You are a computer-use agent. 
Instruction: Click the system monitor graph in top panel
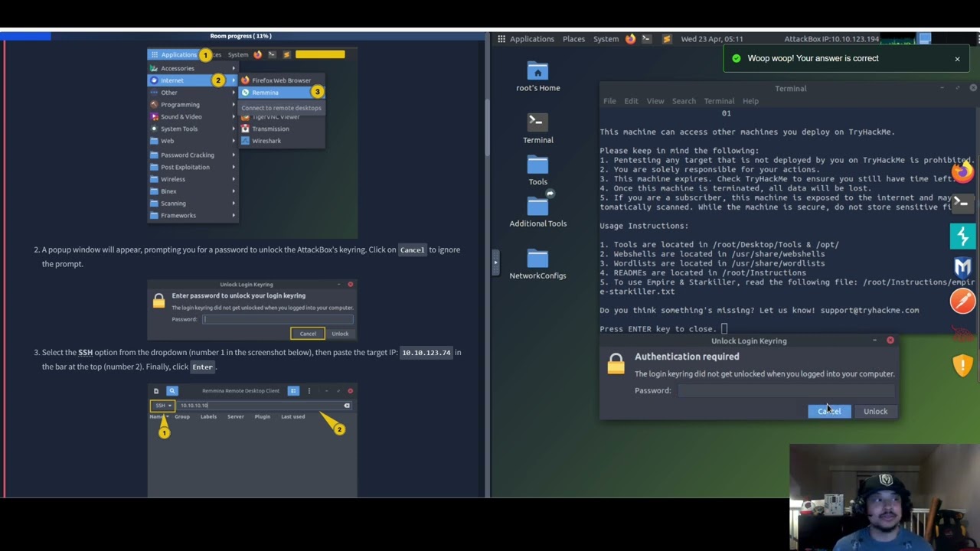point(897,39)
